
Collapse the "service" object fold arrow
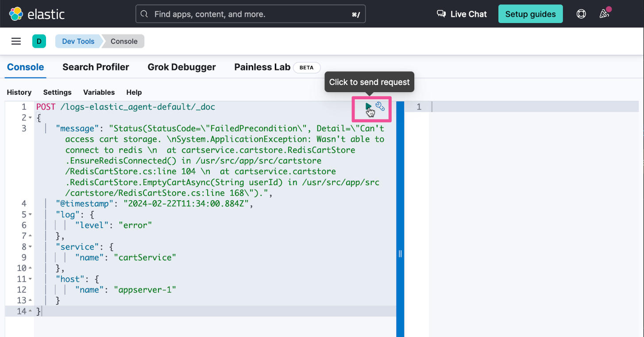[30, 247]
